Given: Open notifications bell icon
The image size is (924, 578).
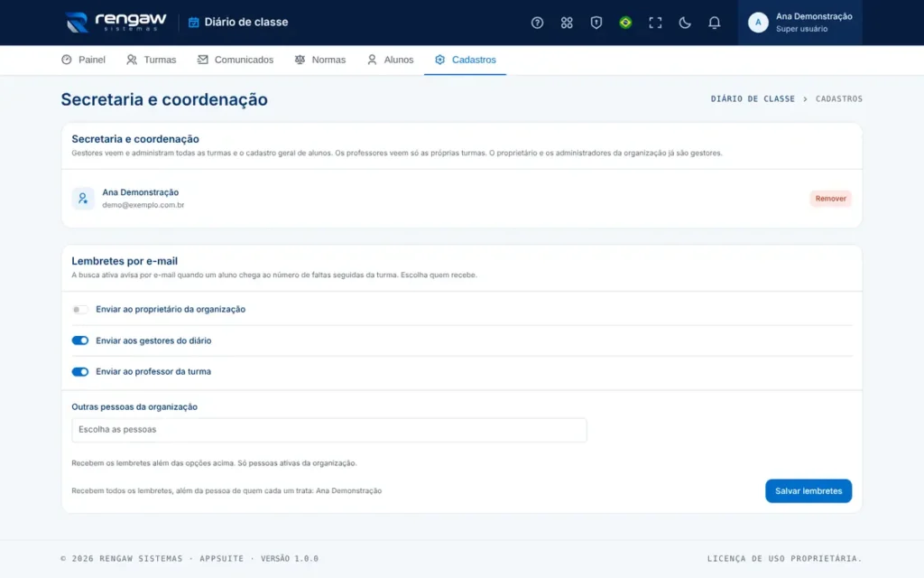Looking at the screenshot, I should point(714,23).
